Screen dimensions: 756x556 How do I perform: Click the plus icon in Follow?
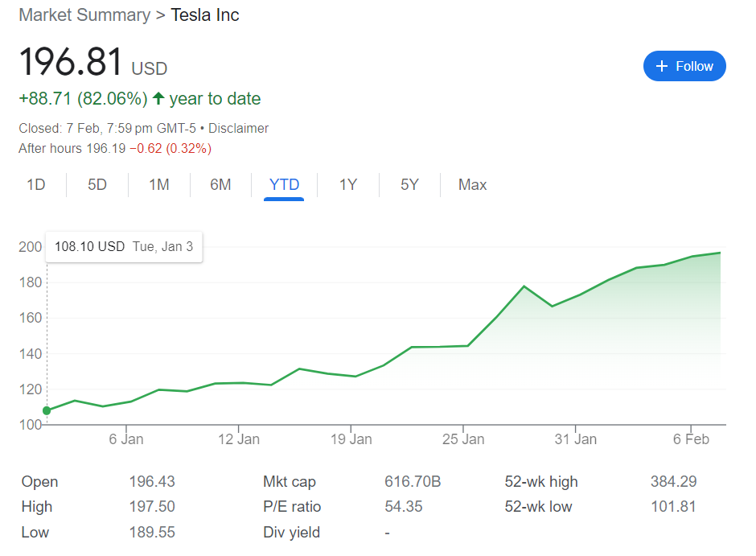pyautogui.click(x=662, y=66)
